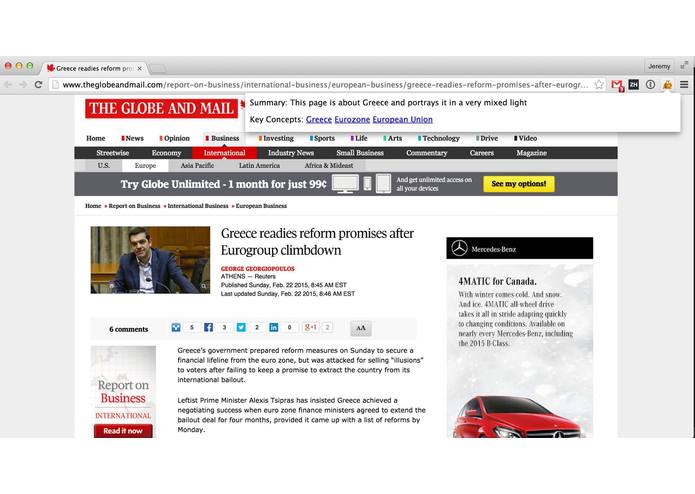
Task: Select Careers tab
Action: 482,153
